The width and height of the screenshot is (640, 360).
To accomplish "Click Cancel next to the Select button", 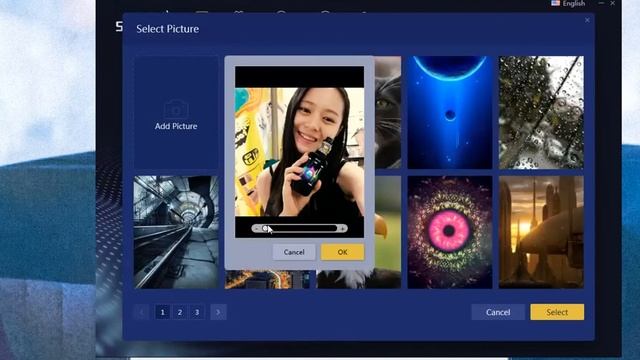I will (498, 312).
